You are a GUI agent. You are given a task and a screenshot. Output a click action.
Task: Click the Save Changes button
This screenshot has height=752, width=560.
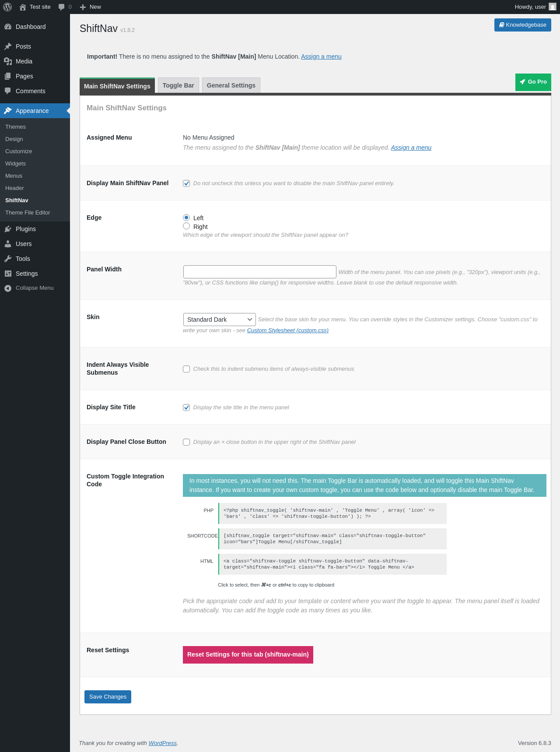tap(108, 697)
